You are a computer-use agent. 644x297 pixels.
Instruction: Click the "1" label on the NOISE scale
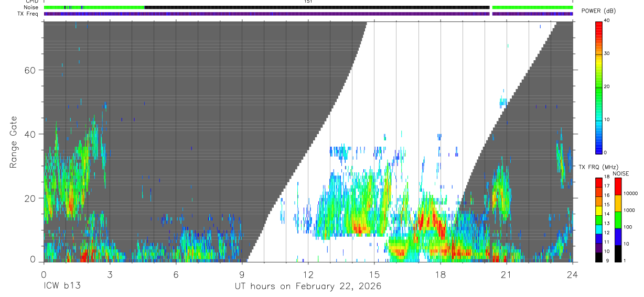(x=625, y=260)
